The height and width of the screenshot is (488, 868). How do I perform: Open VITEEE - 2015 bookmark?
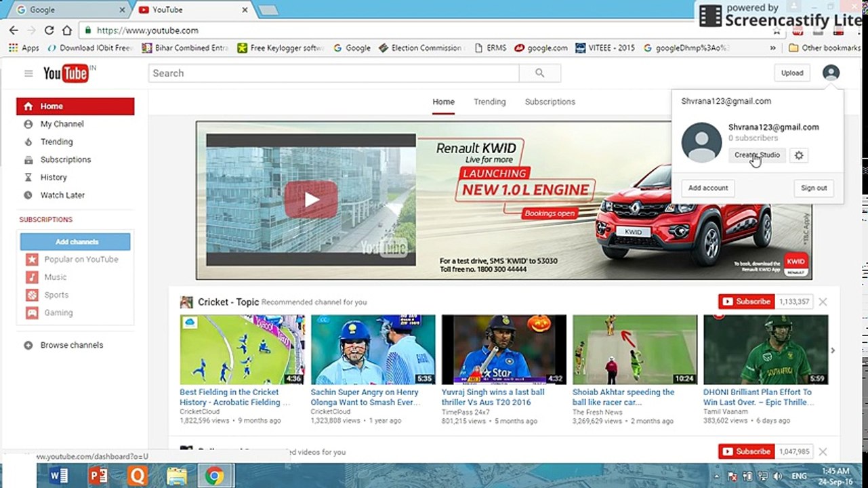click(605, 48)
